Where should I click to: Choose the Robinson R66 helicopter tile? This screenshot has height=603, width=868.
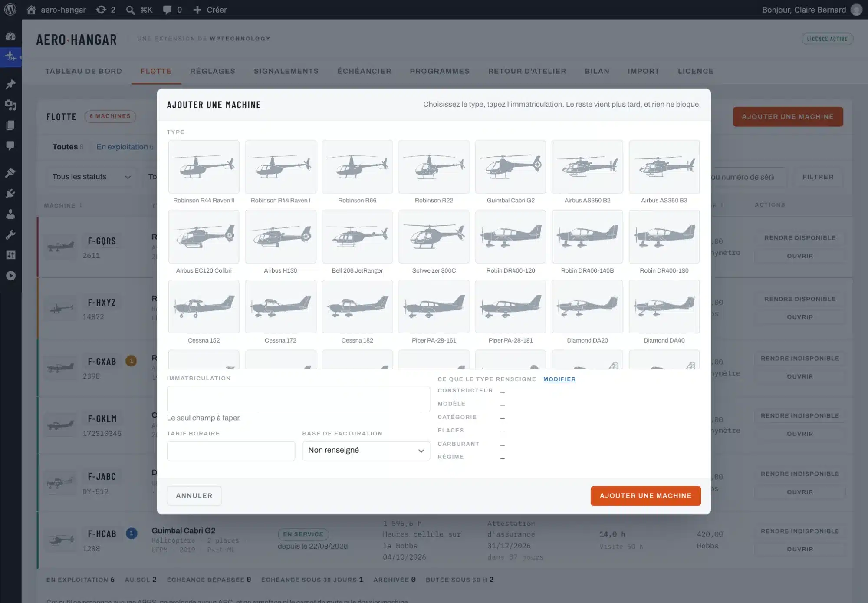coord(357,167)
